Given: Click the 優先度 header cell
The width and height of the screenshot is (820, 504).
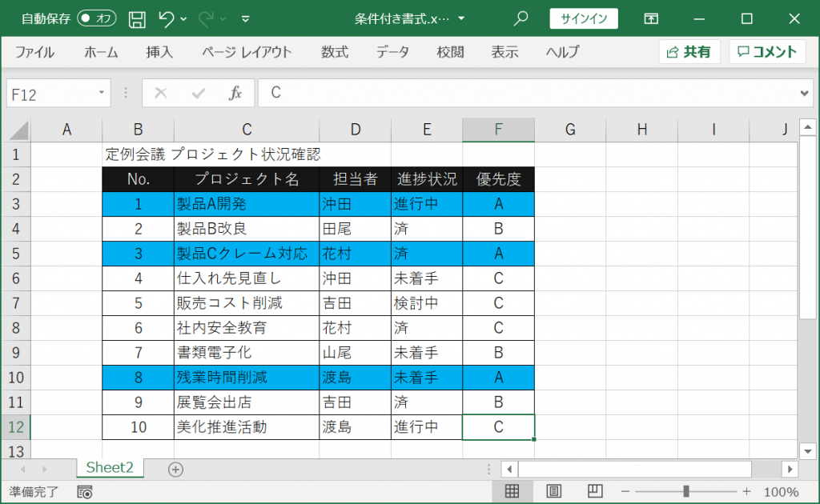Looking at the screenshot, I should [x=498, y=179].
